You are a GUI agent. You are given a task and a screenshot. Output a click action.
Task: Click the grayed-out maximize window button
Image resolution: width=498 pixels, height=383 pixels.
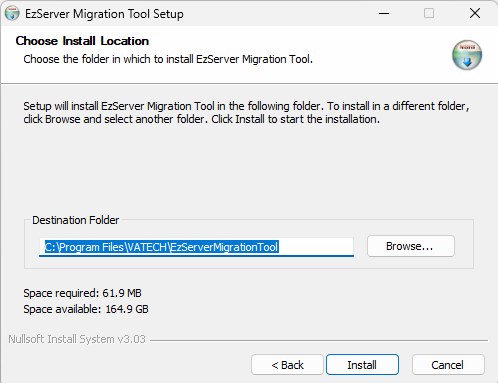pyautogui.click(x=429, y=14)
